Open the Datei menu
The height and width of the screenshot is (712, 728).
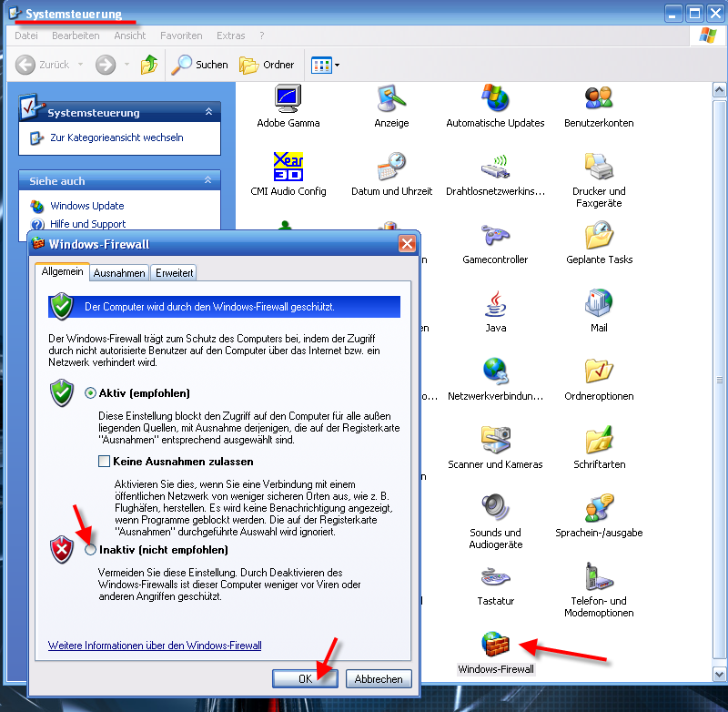[x=26, y=36]
